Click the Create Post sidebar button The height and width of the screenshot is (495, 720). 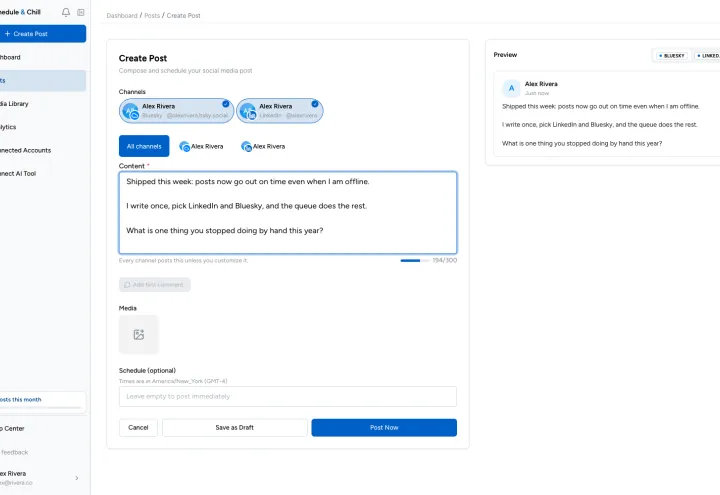(x=43, y=34)
